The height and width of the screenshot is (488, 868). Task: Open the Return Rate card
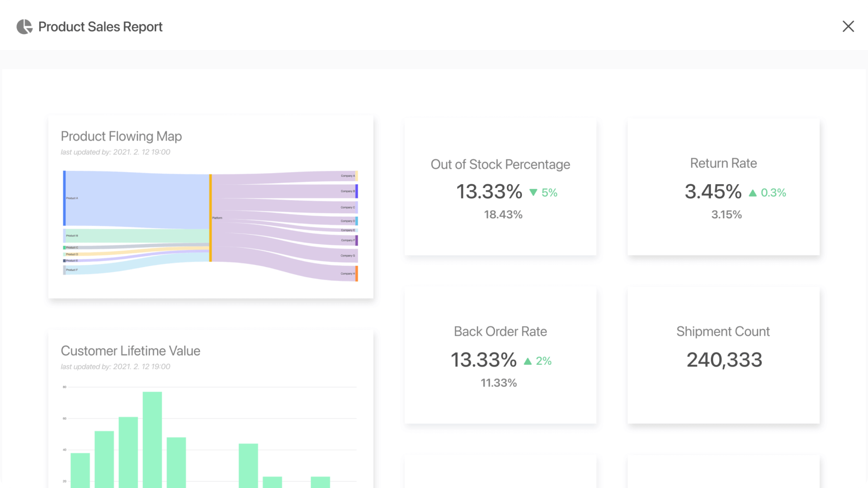click(x=723, y=187)
